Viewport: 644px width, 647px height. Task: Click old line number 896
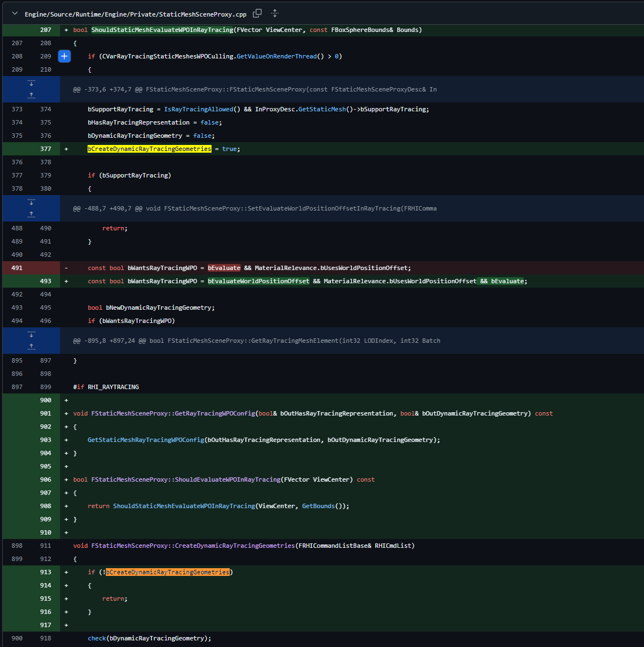pyautogui.click(x=17, y=374)
